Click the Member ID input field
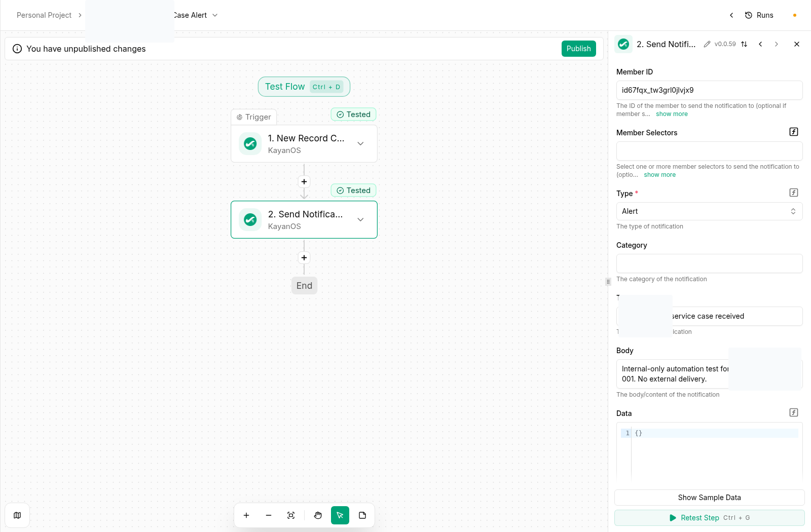The height and width of the screenshot is (532, 811). click(x=710, y=90)
